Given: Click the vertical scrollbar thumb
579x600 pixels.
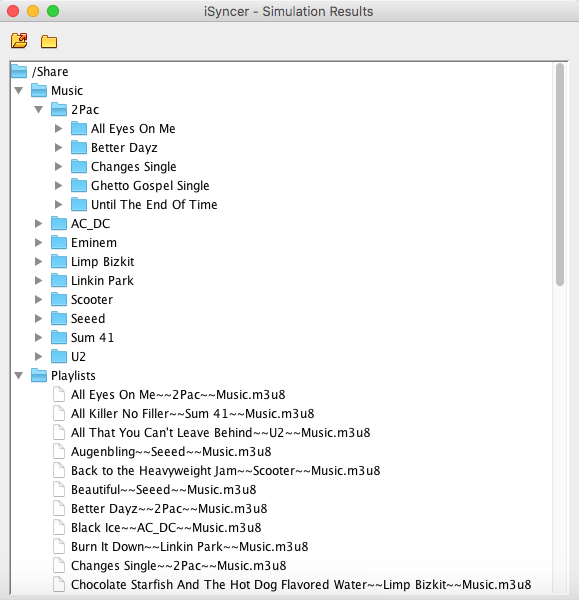Looking at the screenshot, I should (560, 174).
